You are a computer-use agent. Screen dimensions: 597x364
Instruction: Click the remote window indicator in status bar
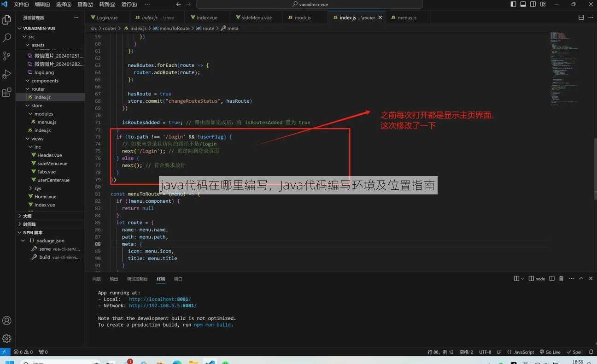pos(4,352)
